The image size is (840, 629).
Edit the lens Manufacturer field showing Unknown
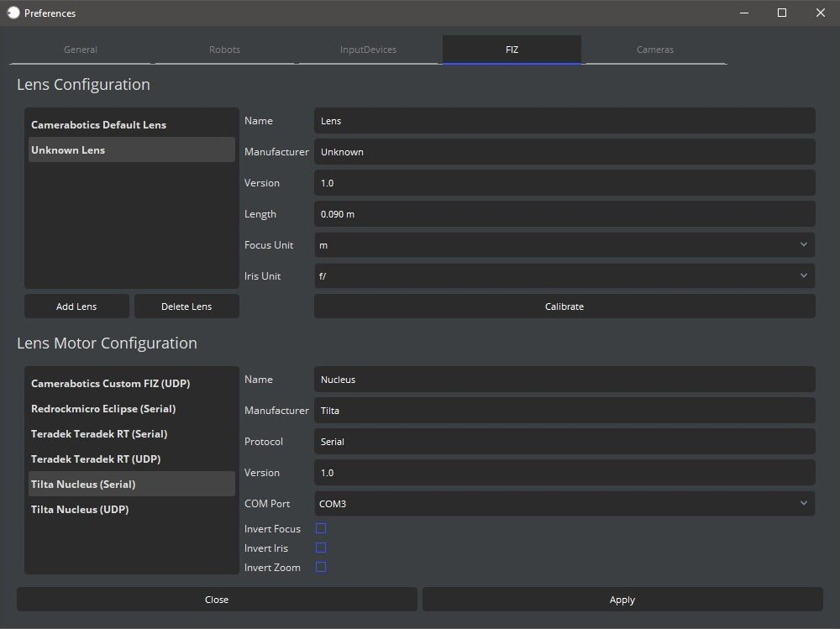(564, 152)
